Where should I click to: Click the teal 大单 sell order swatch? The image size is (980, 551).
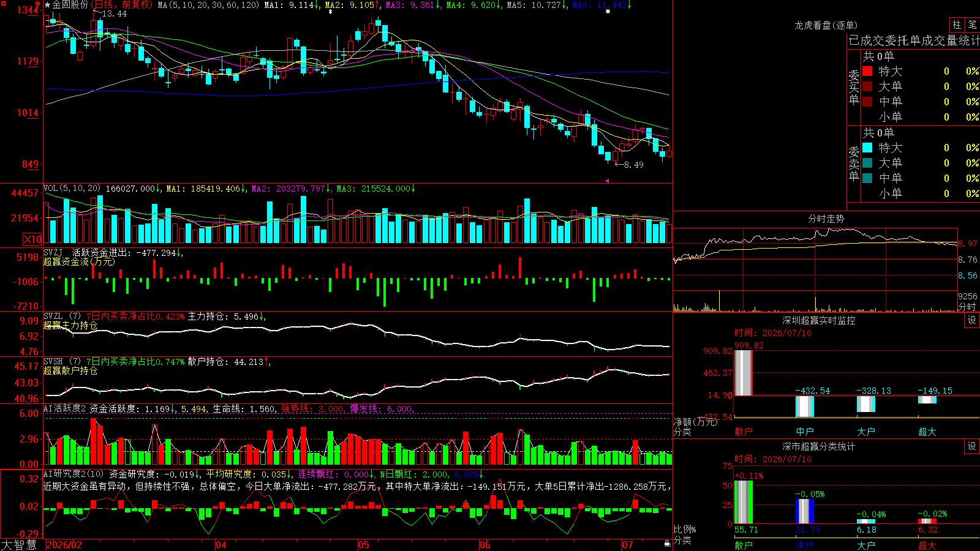point(867,163)
